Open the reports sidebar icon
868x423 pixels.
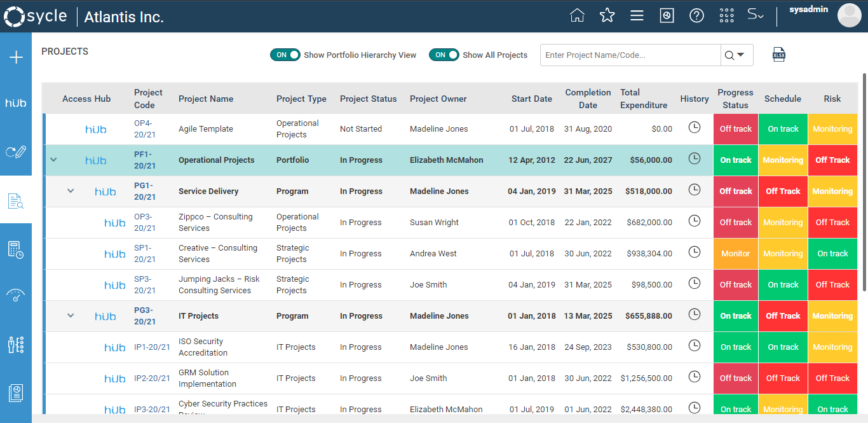pyautogui.click(x=16, y=393)
